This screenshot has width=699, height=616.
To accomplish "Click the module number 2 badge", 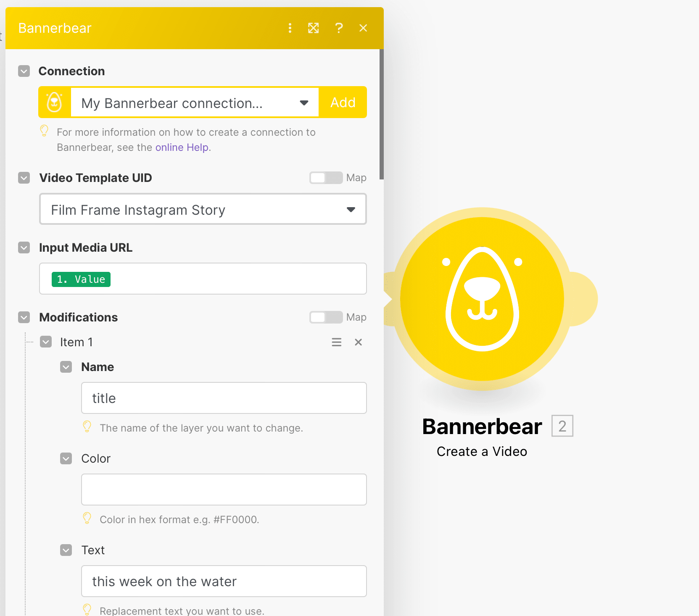I will point(562,426).
